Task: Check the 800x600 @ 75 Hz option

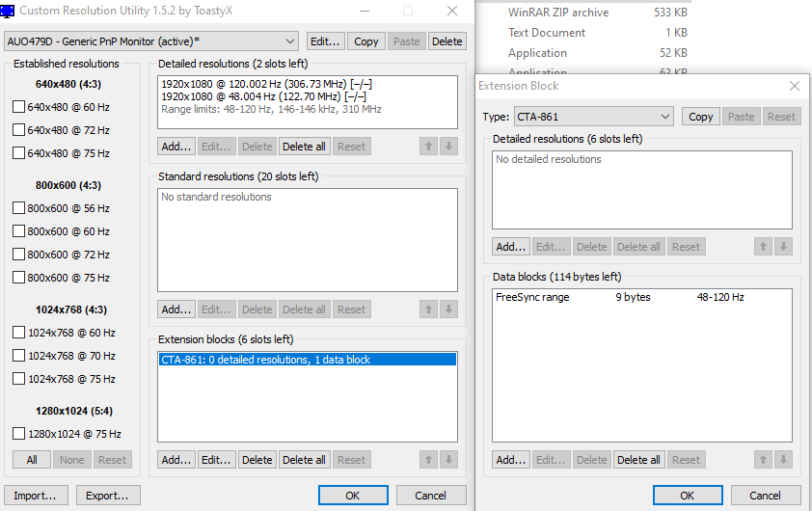Action: point(18,278)
